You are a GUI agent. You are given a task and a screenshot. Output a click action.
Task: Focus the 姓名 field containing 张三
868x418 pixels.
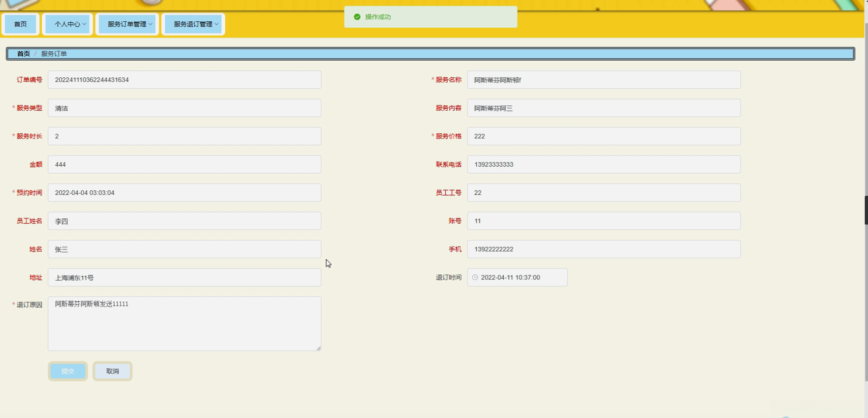[184, 249]
